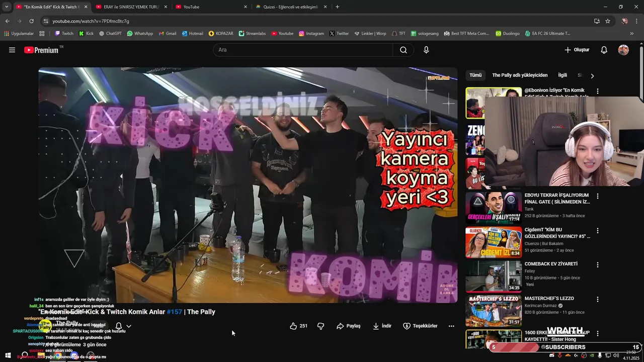644x362 pixels.
Task: Open the Gmail bookmark
Action: click(x=168, y=34)
